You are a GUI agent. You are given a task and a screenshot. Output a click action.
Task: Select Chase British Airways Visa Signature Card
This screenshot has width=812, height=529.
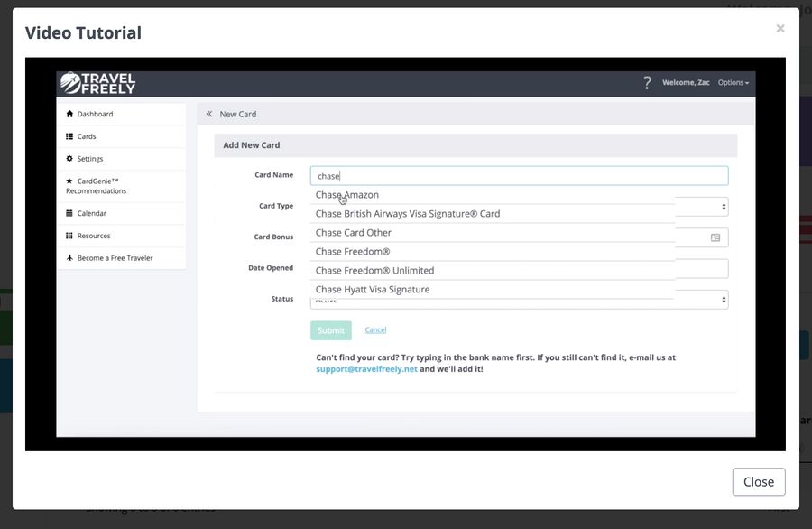click(493, 213)
